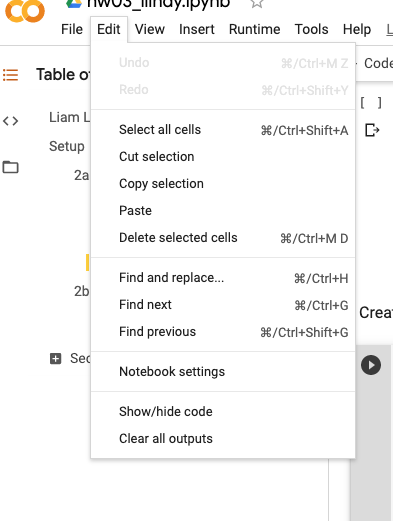Choose Select all cells
This screenshot has height=521, width=393.
[x=223, y=130]
